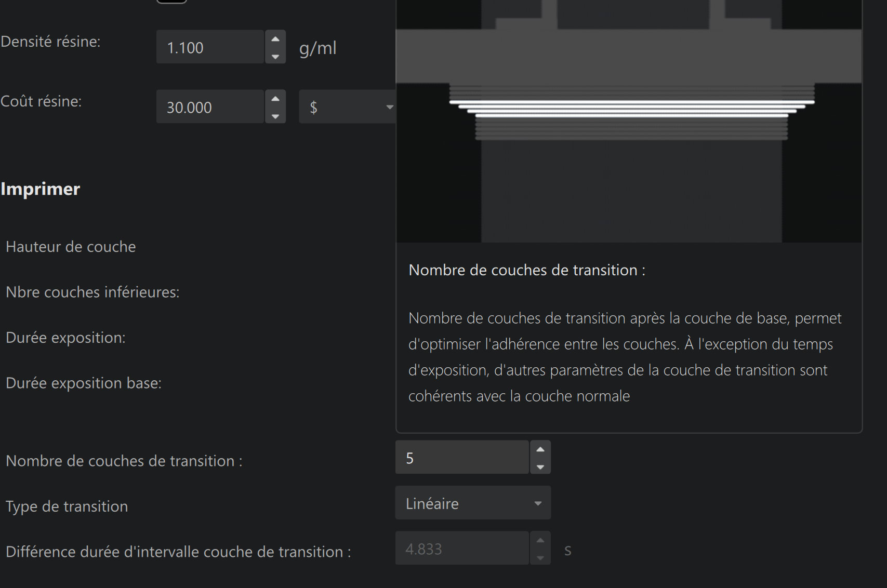Viewport: 887px width, 588px height.
Task: Click the down arrow for Coût résine
Action: [x=275, y=116]
